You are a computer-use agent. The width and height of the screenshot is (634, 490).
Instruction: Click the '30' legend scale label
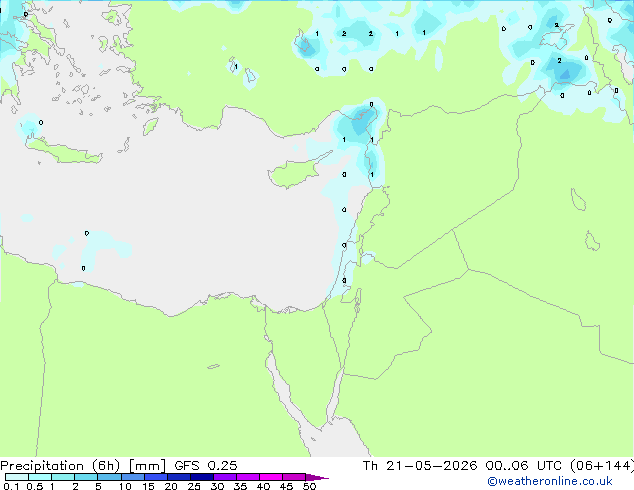pyautogui.click(x=218, y=486)
